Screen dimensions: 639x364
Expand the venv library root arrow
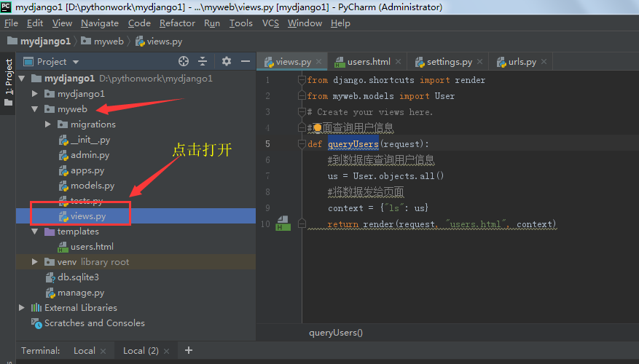pyautogui.click(x=35, y=262)
